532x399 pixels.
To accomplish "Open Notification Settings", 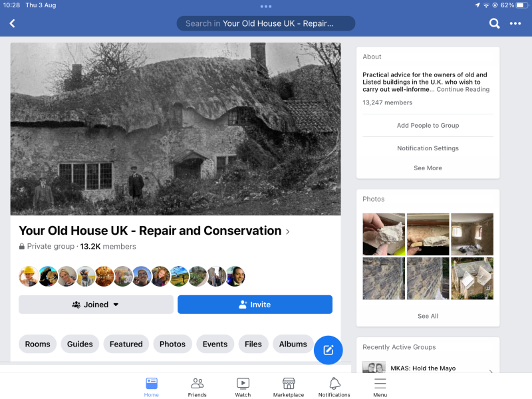I will pyautogui.click(x=428, y=148).
